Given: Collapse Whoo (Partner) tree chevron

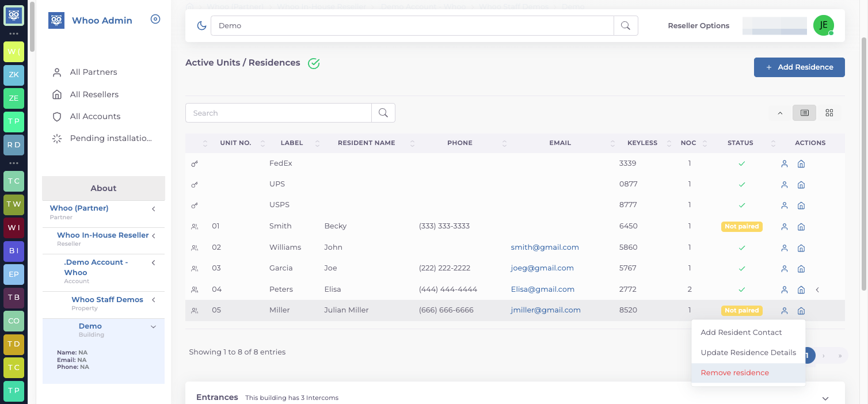Looking at the screenshot, I should coord(154,209).
